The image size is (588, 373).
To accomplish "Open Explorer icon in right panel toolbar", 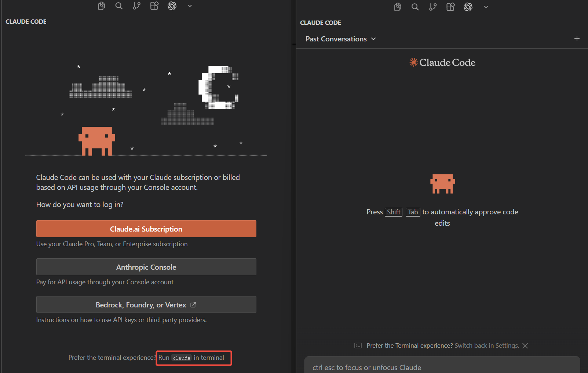I will click(x=398, y=7).
